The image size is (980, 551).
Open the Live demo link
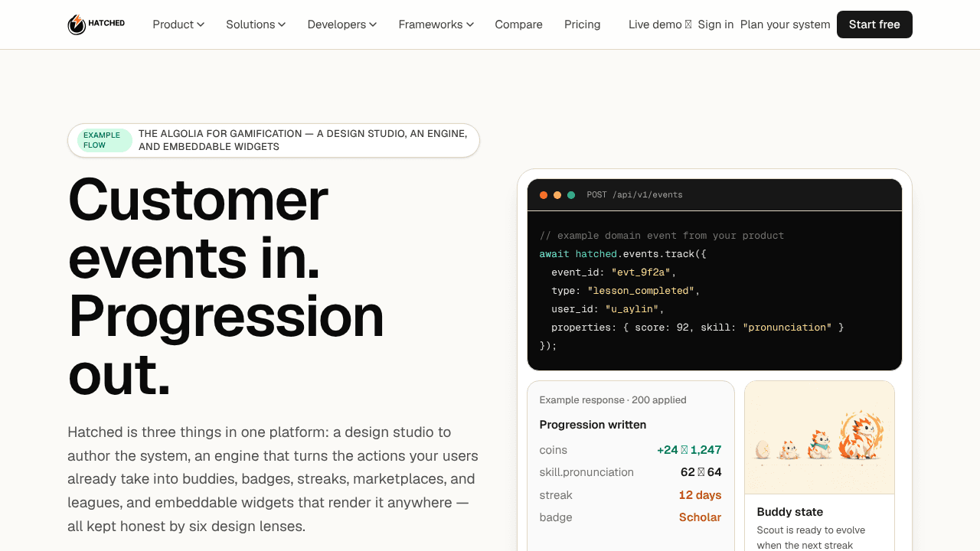pyautogui.click(x=660, y=24)
